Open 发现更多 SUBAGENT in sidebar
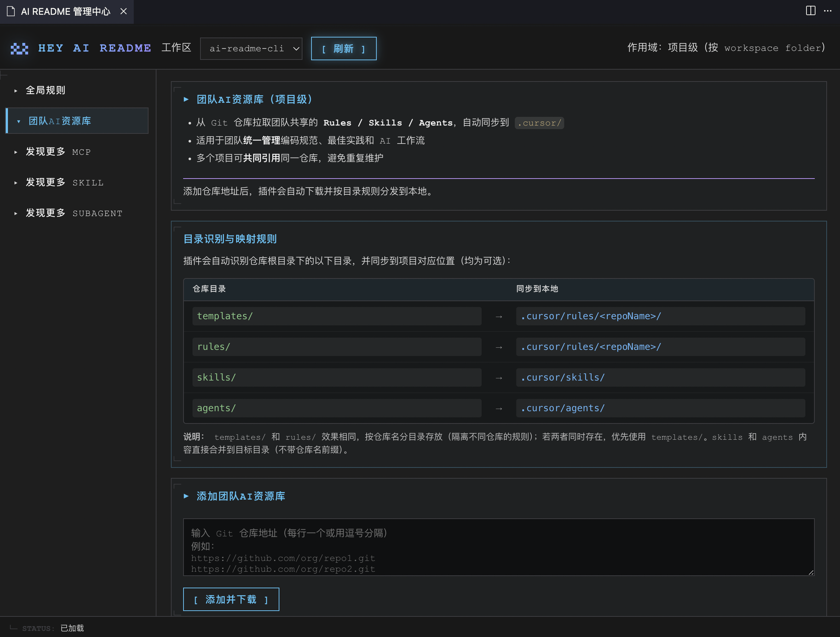 tap(77, 213)
